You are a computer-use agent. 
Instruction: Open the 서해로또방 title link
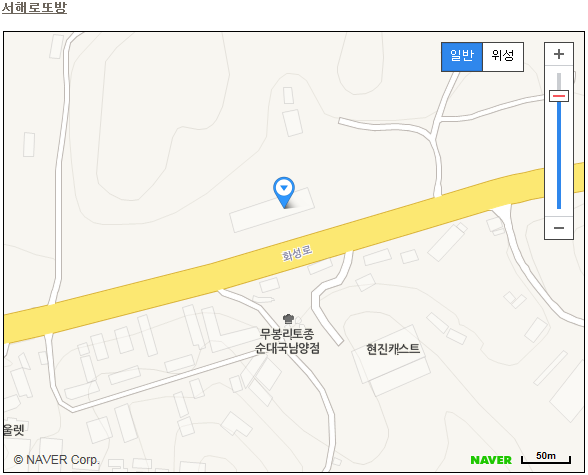pyautogui.click(x=34, y=7)
